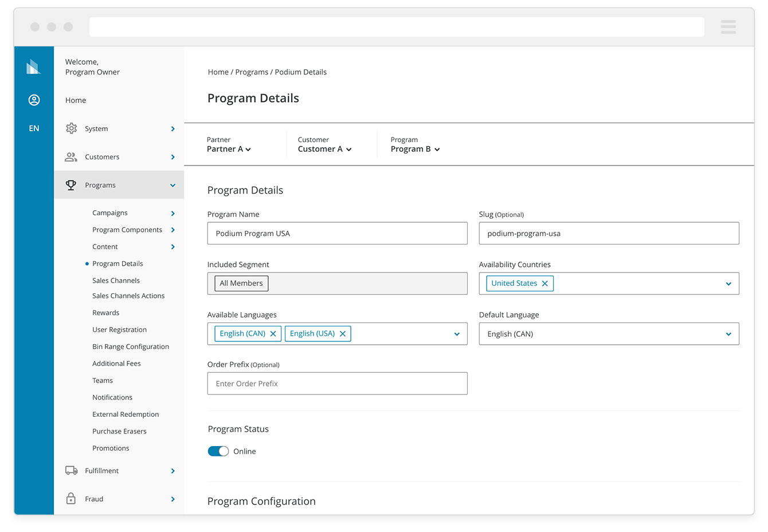Viewport: 768px width, 532px height.
Task: Click the browser address bar
Action: point(397,27)
